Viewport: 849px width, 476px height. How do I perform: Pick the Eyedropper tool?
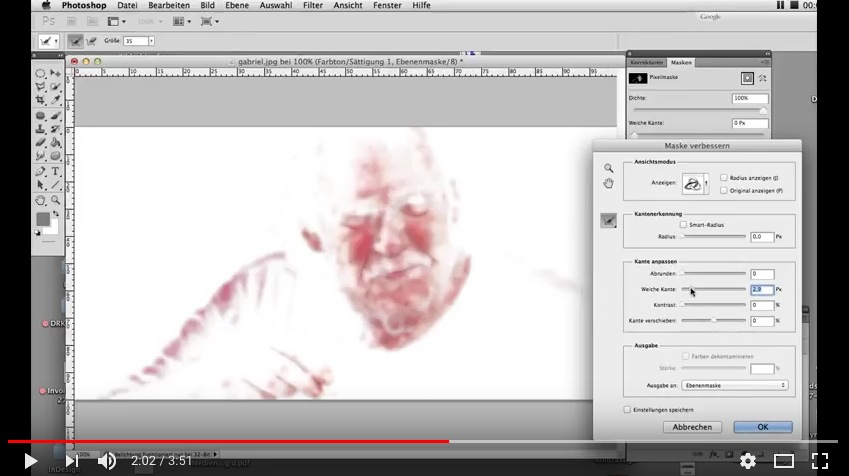point(55,100)
